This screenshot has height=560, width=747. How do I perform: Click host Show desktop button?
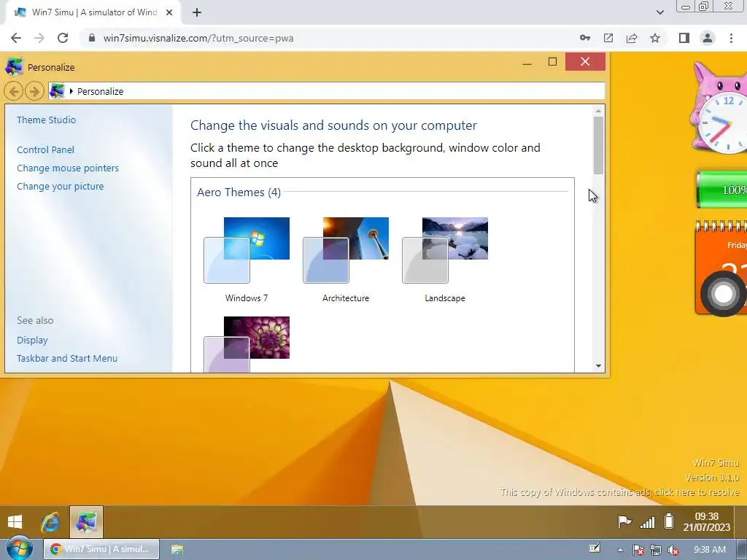coord(742,550)
